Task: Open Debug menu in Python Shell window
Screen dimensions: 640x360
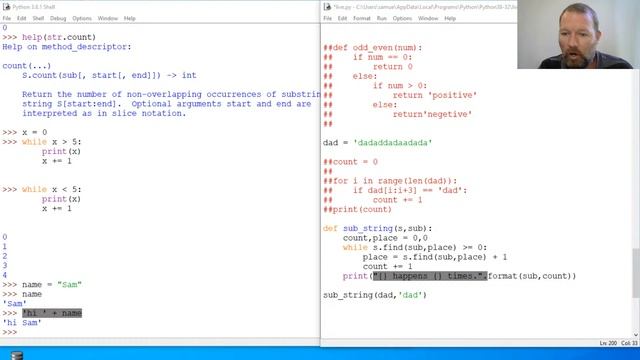Action: pos(58,18)
